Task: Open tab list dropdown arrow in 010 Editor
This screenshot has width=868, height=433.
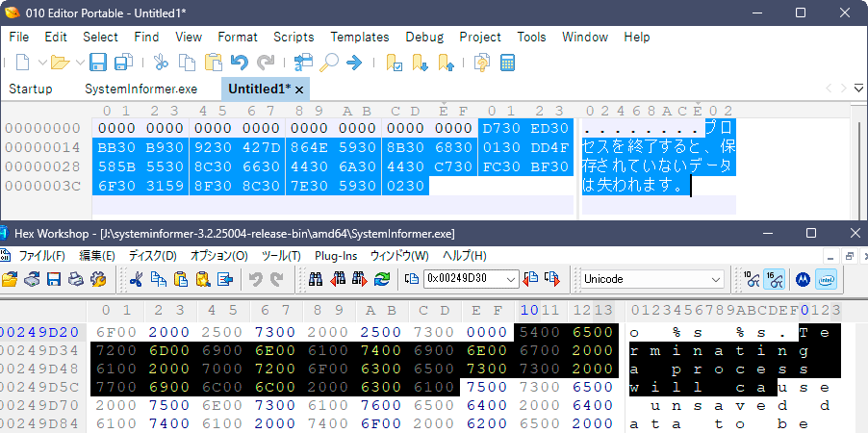Action: [859, 89]
